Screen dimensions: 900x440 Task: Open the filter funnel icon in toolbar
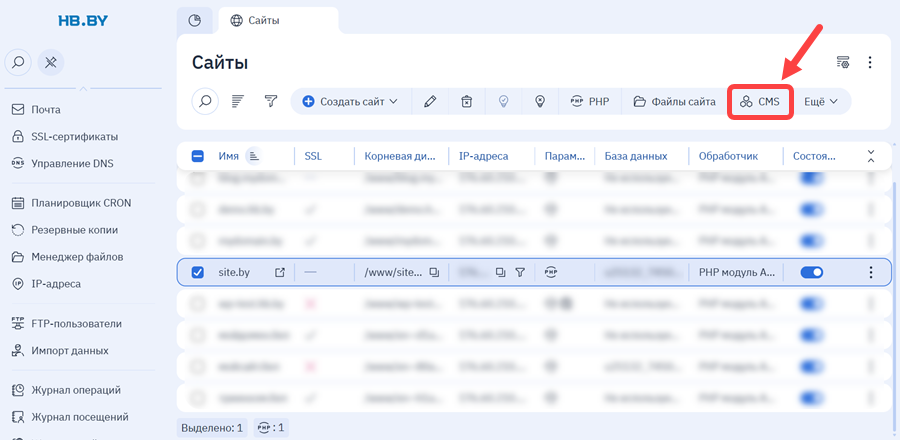[271, 102]
